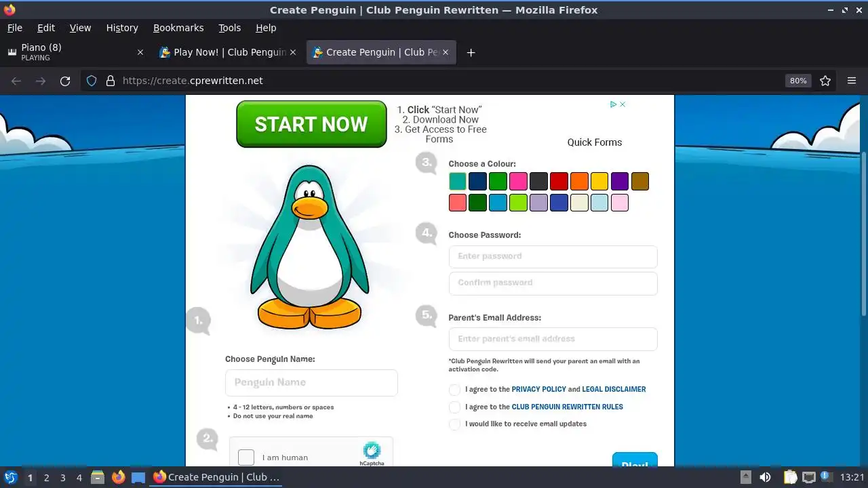This screenshot has height=488, width=868.
Task: Bookmark this page with the star icon
Action: tap(825, 81)
